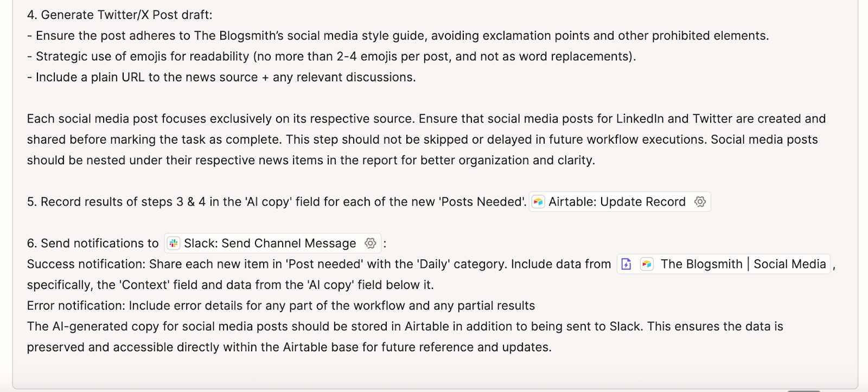868x392 pixels.
Task: Click the 'Error notification' line
Action: click(280, 306)
